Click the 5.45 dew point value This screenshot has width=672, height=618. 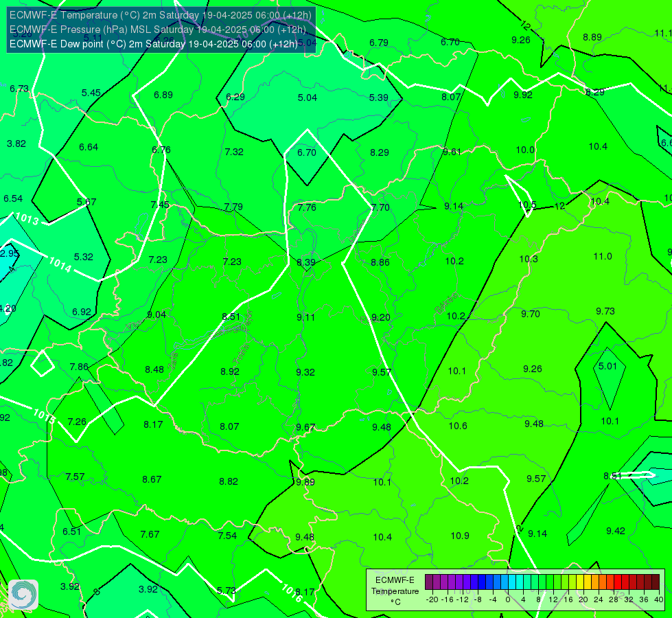coord(91,93)
